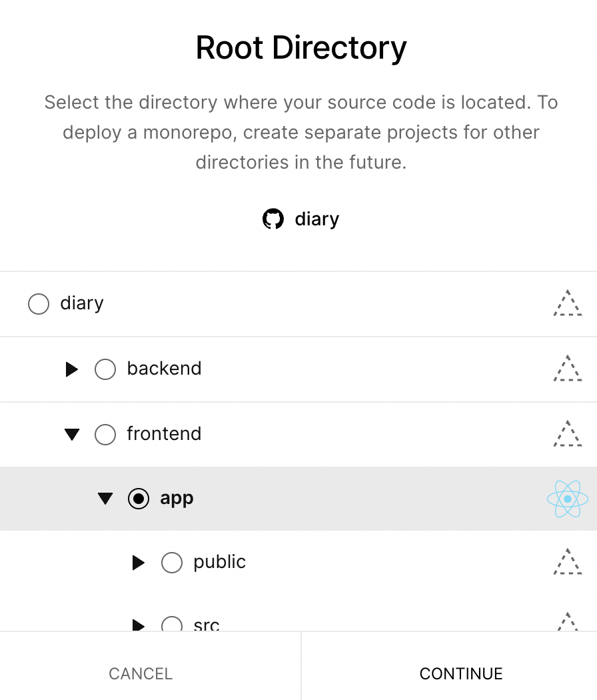Click the selected app radio button
The width and height of the screenshot is (597, 700).
click(139, 499)
